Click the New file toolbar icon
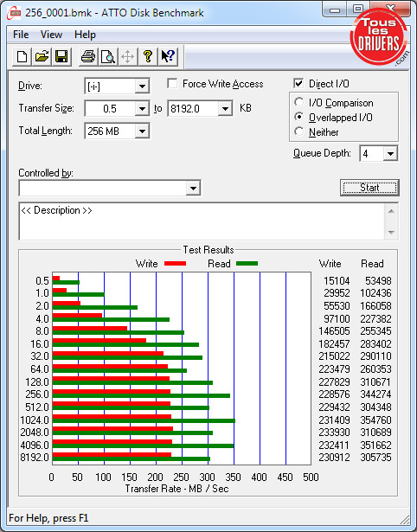Screen dimensions: 417x532 pos(22,56)
